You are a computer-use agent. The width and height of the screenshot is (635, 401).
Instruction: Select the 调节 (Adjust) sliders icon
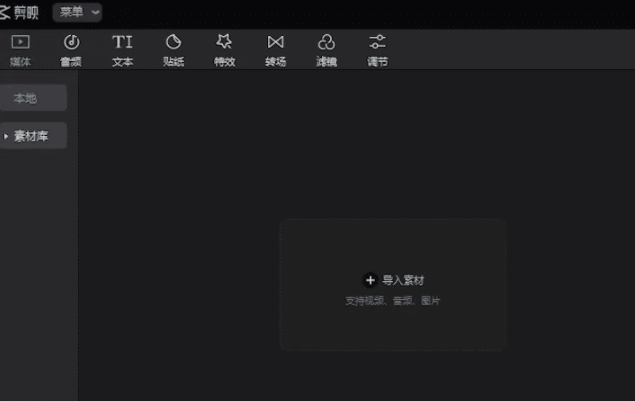pyautogui.click(x=377, y=42)
